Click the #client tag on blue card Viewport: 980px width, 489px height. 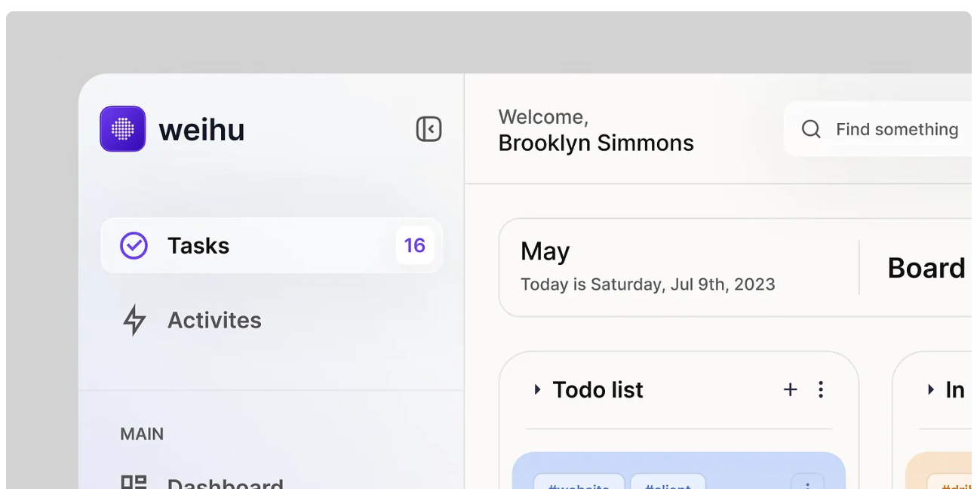coord(668,484)
